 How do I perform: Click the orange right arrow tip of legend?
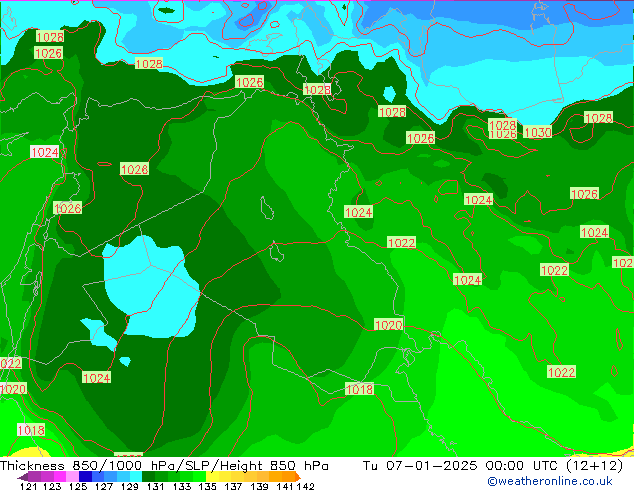[x=298, y=477]
